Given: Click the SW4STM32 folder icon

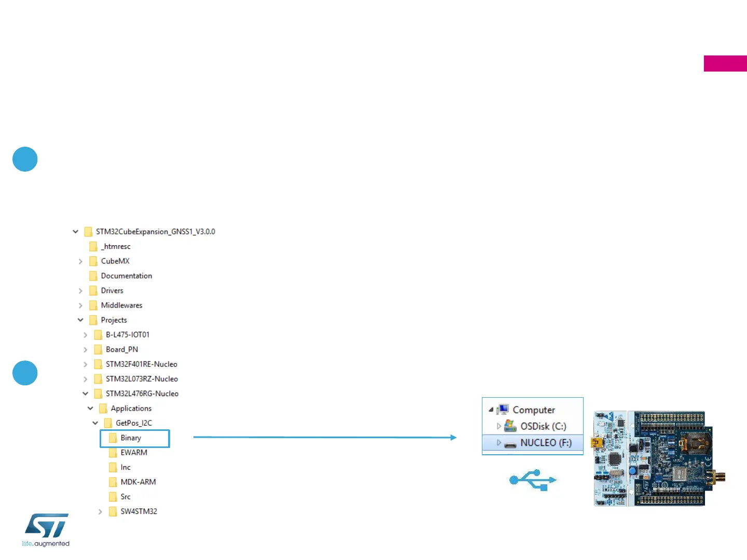Looking at the screenshot, I should coord(113,512).
